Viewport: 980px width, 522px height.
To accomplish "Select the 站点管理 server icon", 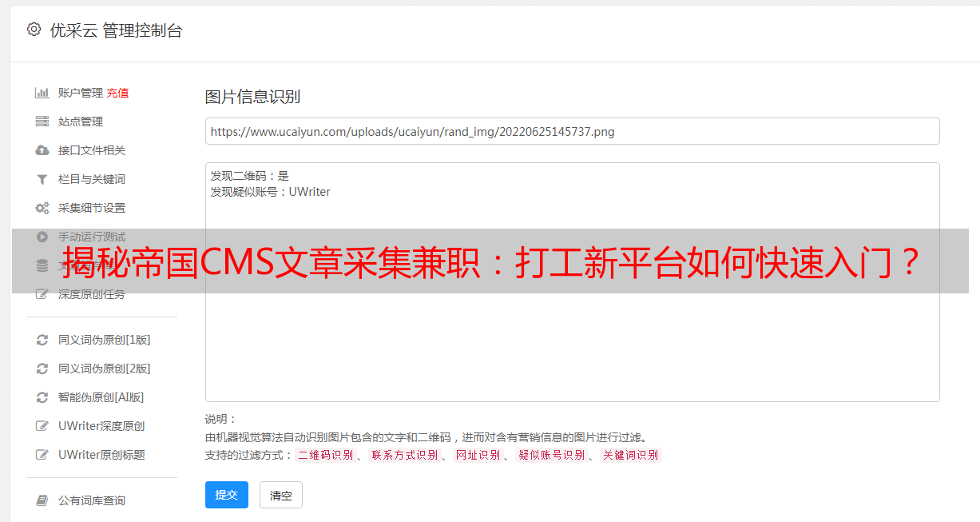I will 42,122.
